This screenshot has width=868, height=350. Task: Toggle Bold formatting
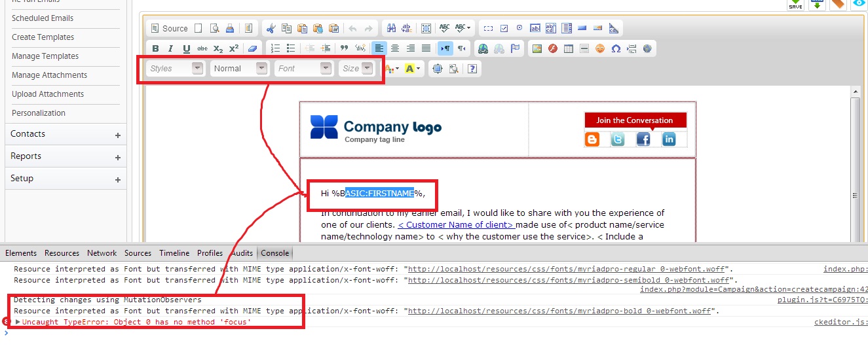tap(155, 48)
